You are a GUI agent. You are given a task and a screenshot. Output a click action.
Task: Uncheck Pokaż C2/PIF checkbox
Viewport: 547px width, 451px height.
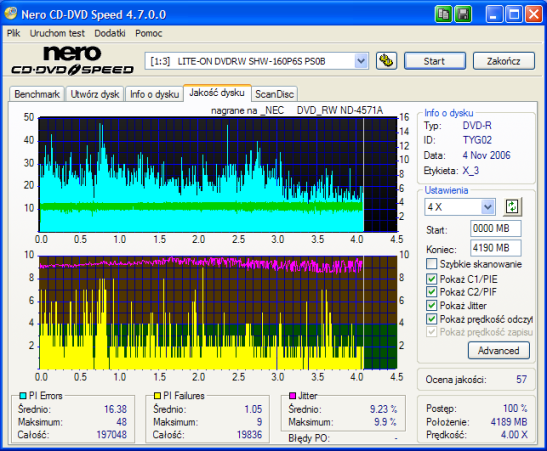pos(432,292)
